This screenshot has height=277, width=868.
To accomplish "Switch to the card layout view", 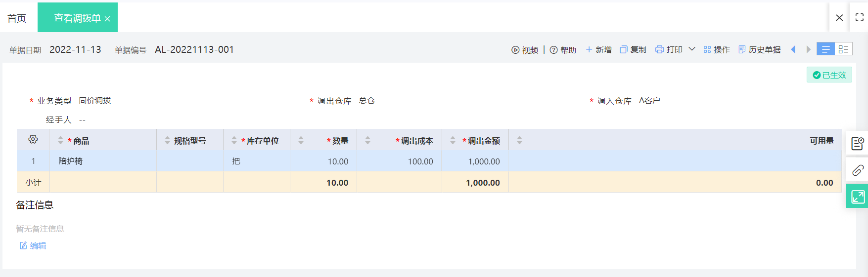I will coord(843,49).
